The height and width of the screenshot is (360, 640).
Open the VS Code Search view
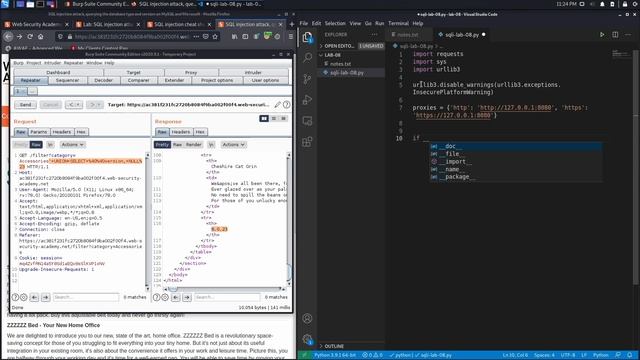[x=307, y=57]
